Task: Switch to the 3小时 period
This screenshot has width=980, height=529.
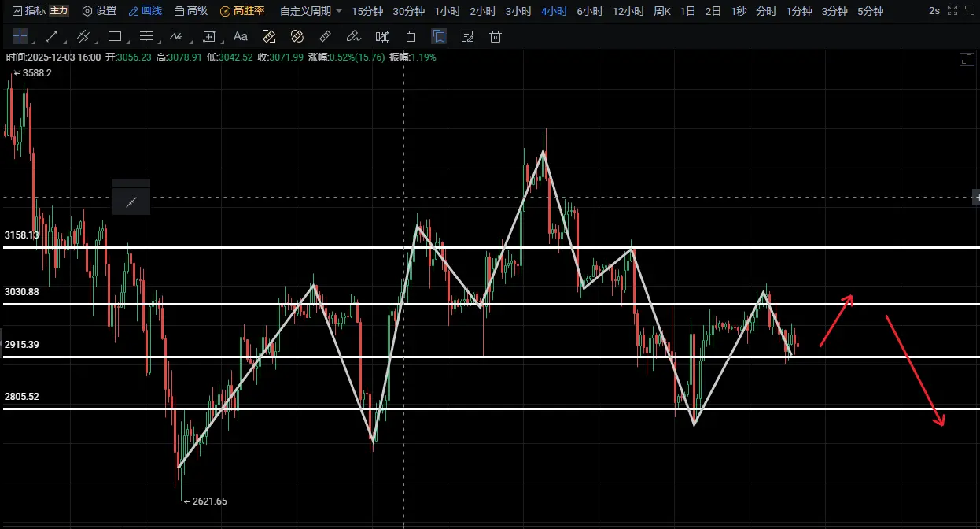Action: [x=518, y=11]
